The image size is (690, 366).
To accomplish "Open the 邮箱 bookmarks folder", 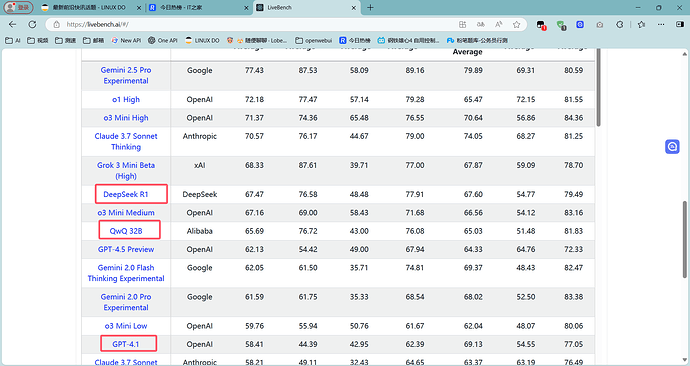I will click(x=93, y=40).
